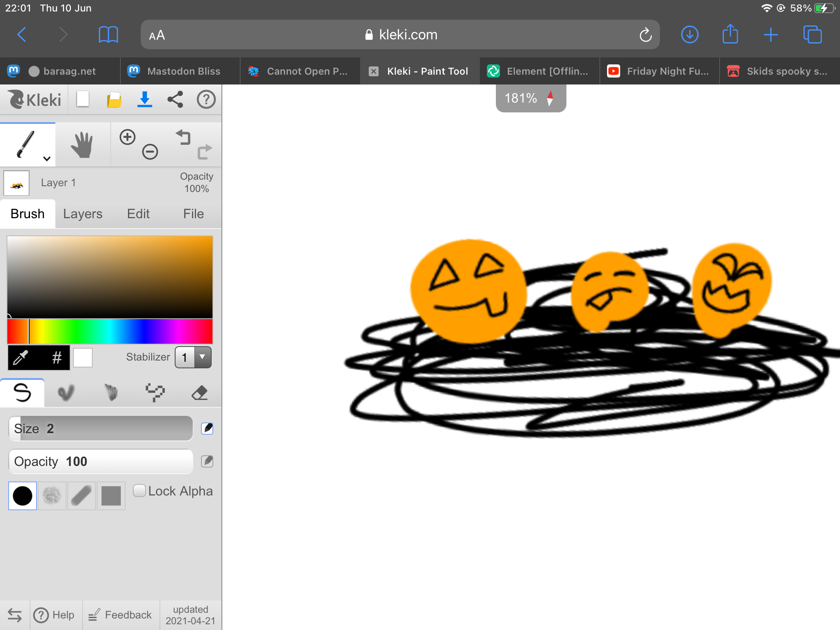Open the import image folder icon

pos(114,100)
